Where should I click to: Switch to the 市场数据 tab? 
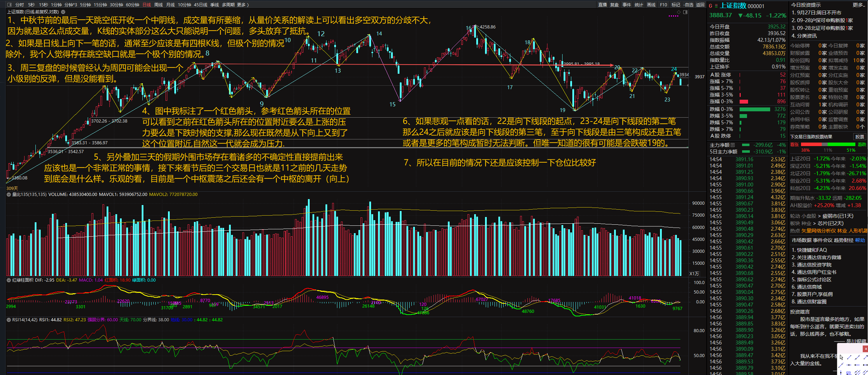[x=802, y=240]
